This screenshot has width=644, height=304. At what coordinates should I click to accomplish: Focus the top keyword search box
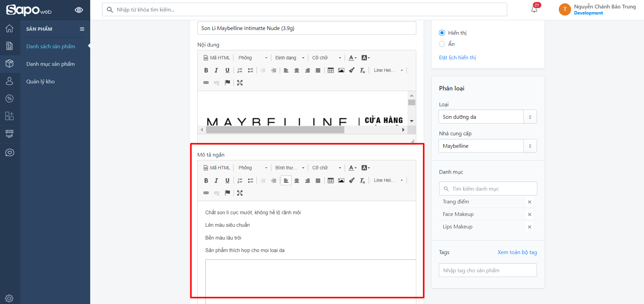[304, 9]
